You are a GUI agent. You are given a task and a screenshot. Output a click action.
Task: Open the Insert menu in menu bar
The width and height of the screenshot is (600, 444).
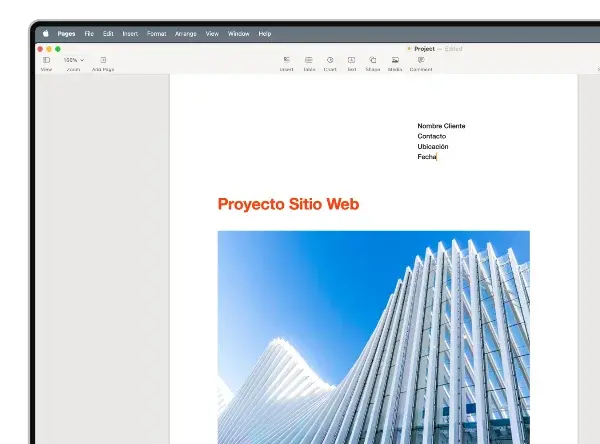130,34
